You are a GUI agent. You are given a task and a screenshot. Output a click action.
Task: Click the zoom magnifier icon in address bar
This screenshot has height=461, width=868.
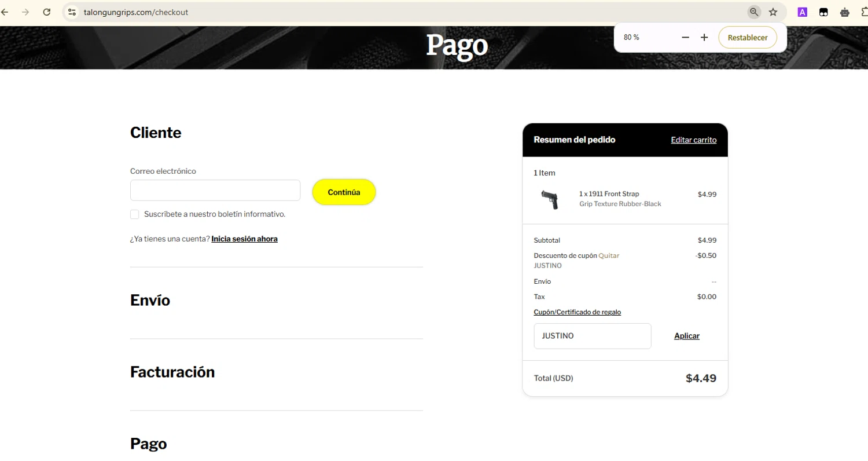click(753, 12)
